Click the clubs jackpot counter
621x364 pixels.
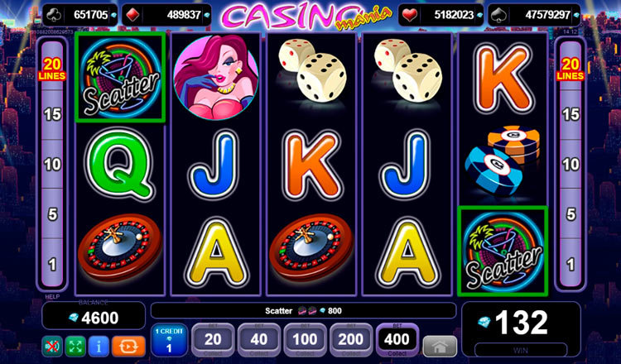(x=80, y=15)
